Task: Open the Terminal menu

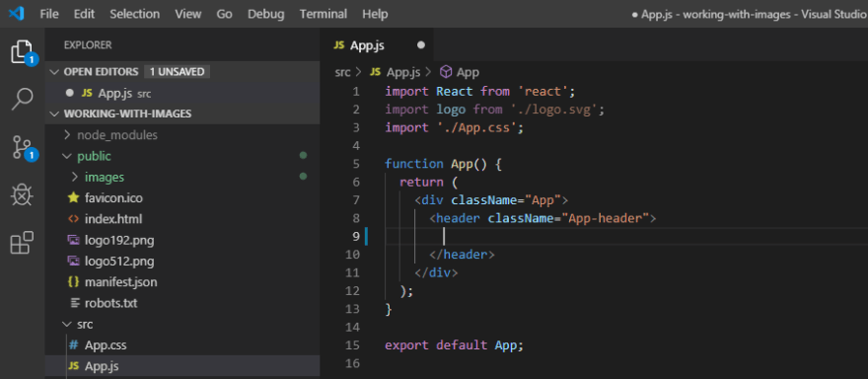Action: tap(324, 14)
